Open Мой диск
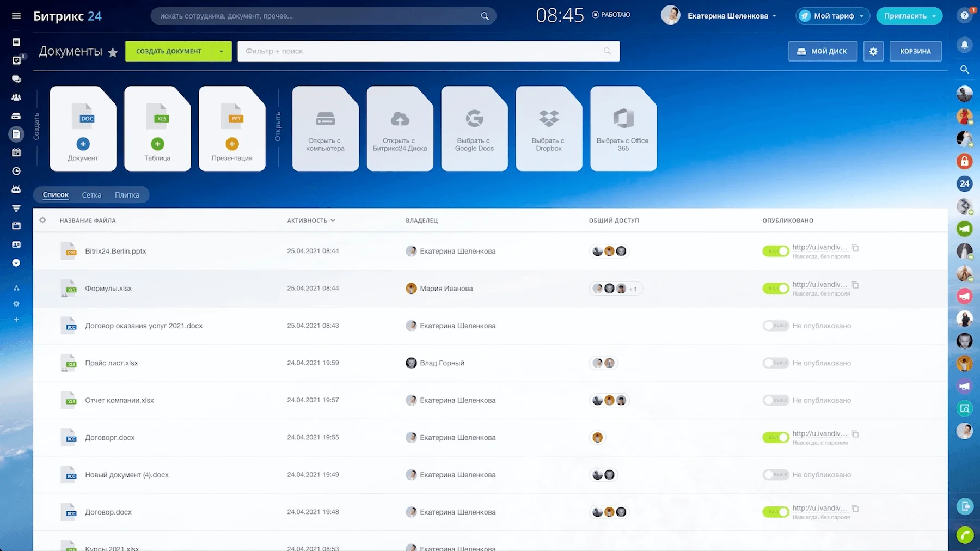 [823, 51]
